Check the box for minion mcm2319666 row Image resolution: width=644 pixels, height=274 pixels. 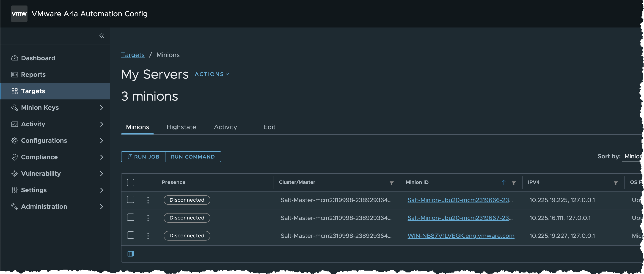130,200
